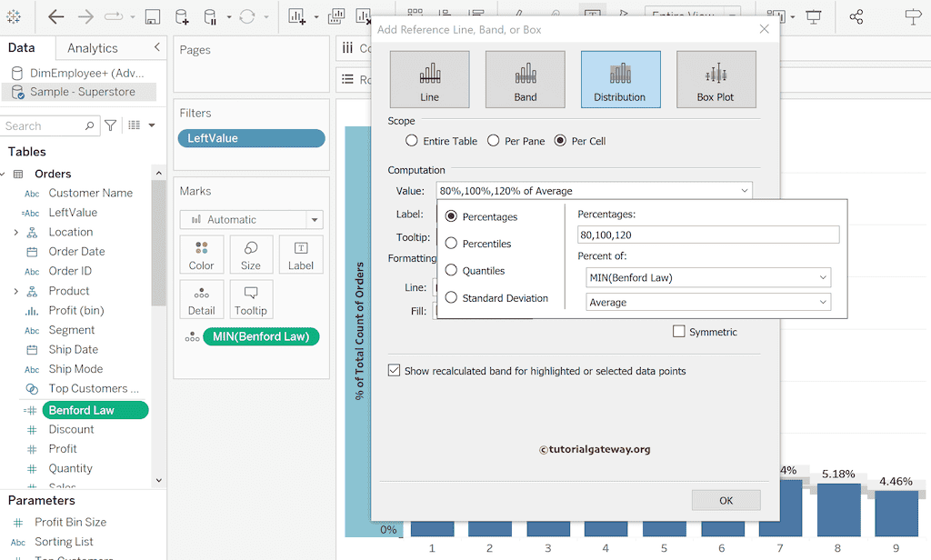The height and width of the screenshot is (560, 931).
Task: Open the Value computation dropdown
Action: (745, 191)
